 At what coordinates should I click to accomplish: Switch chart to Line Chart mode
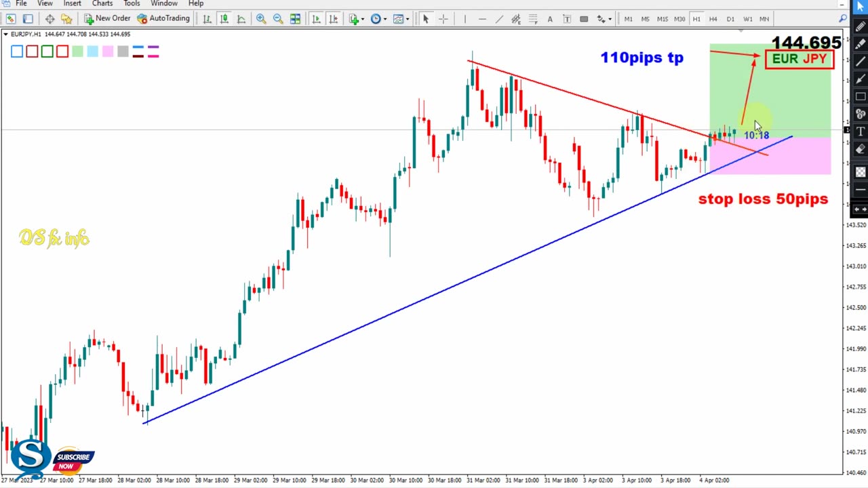(241, 19)
